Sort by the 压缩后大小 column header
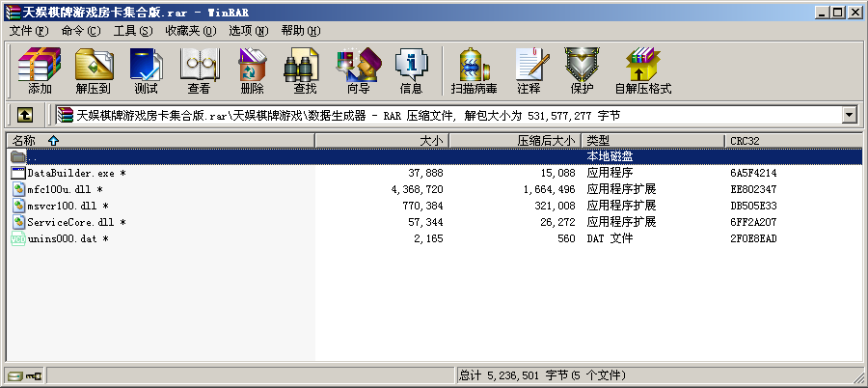This screenshot has width=868, height=388. (x=546, y=141)
